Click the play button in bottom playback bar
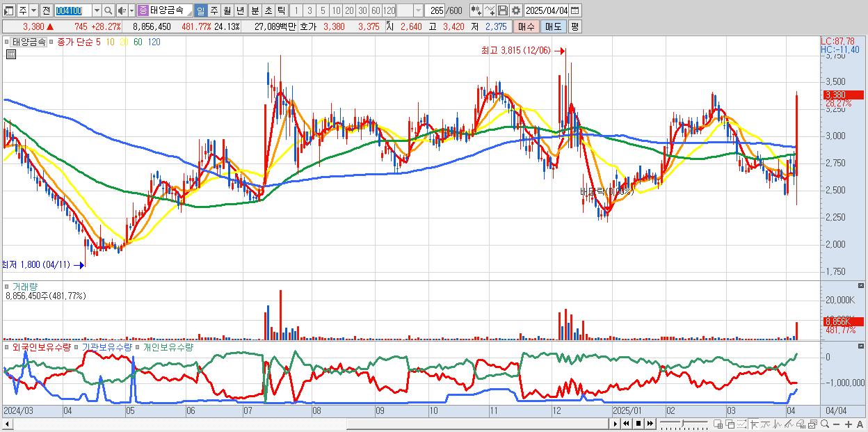 point(616,423)
